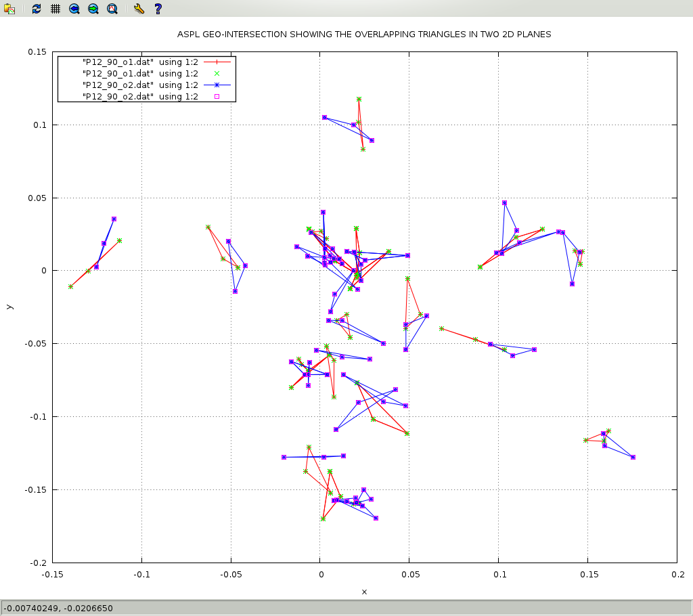Click the 0.2 tick label on the x axis

pyautogui.click(x=677, y=574)
